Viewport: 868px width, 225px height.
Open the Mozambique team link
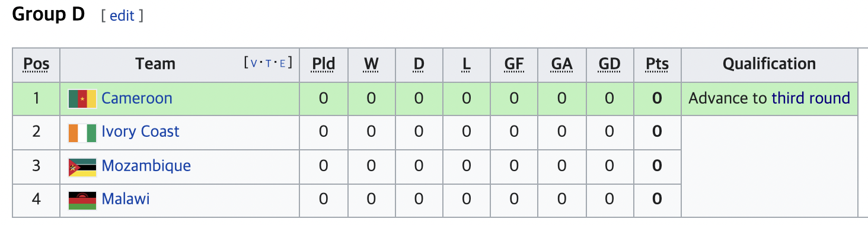click(146, 166)
